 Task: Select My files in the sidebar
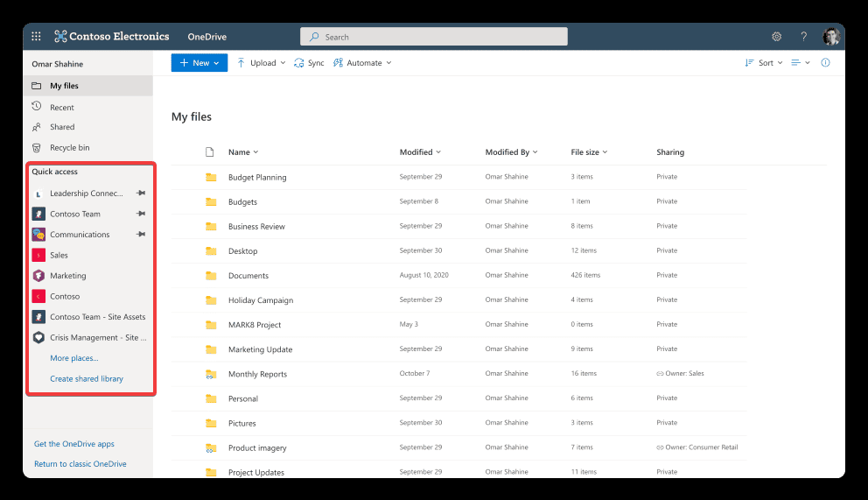tap(88, 86)
